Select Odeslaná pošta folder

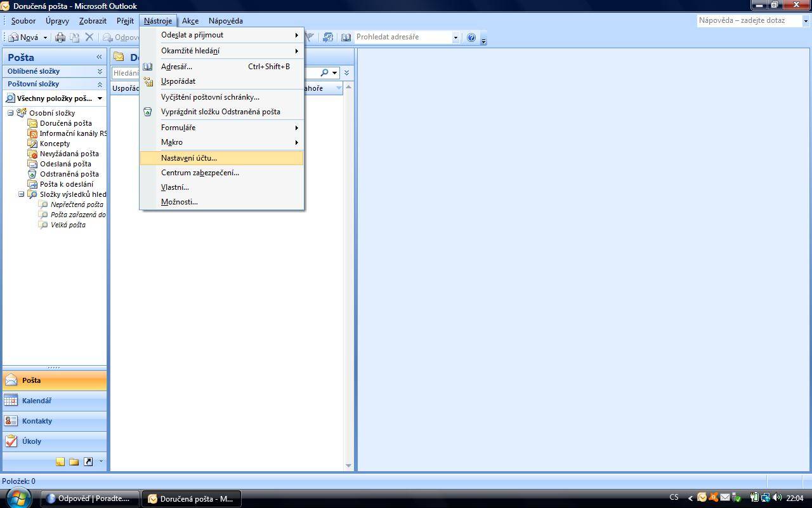tap(65, 164)
